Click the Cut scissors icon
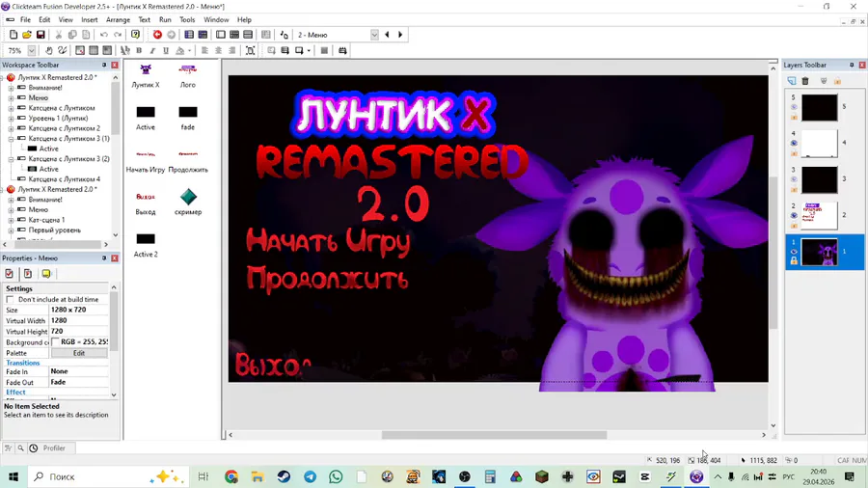Viewport: 868px width, 488px height. (59, 35)
